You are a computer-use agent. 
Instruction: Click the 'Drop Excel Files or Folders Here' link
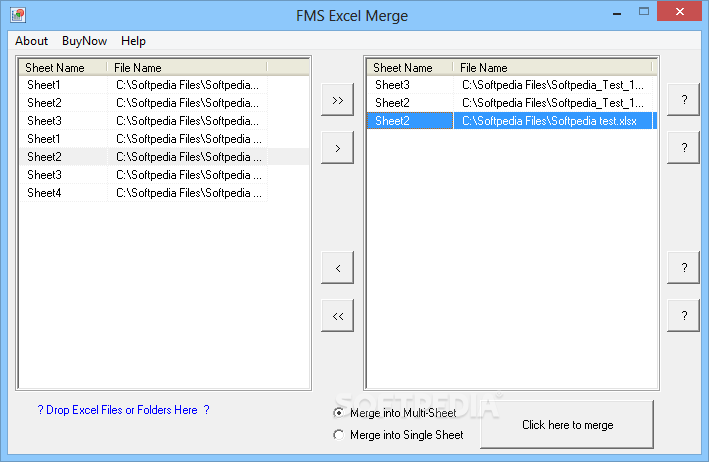[123, 410]
